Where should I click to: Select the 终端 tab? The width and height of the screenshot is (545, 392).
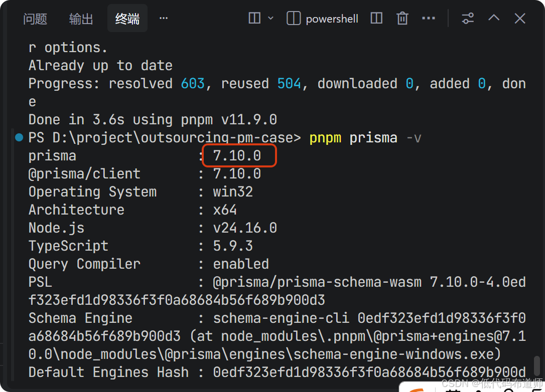pyautogui.click(x=127, y=19)
